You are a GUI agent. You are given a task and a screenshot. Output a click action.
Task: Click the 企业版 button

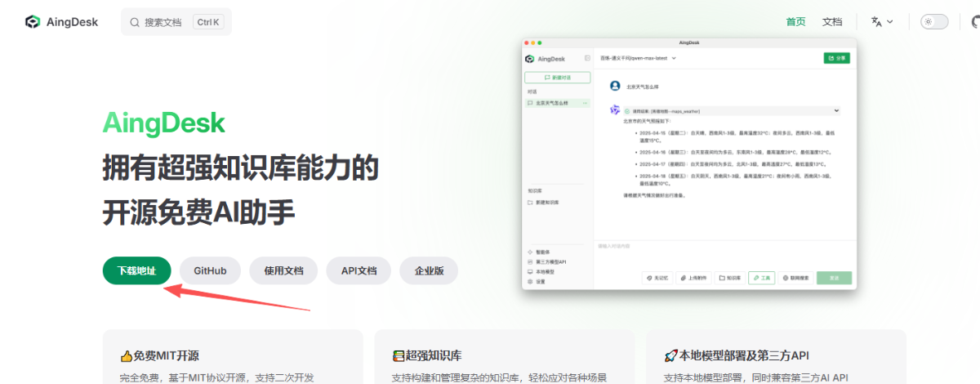point(430,270)
